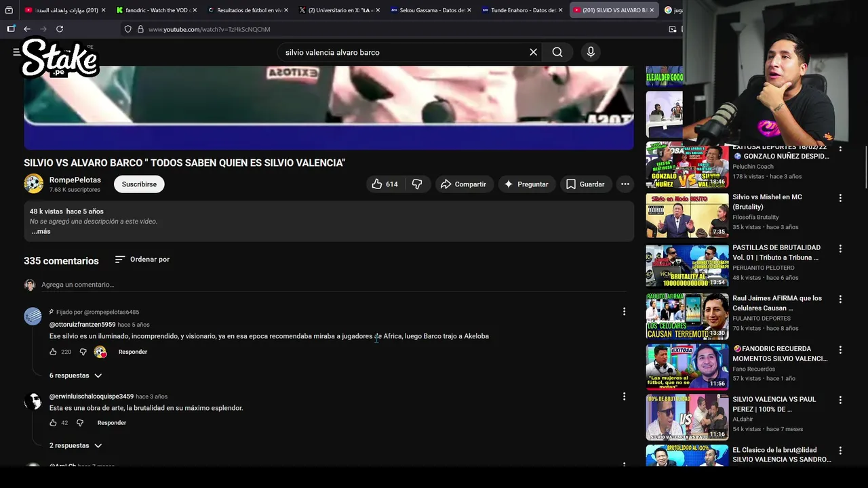868x488 pixels.
Task: Open Raul Jaimes celulares terremoto thumbnail
Action: (x=687, y=316)
